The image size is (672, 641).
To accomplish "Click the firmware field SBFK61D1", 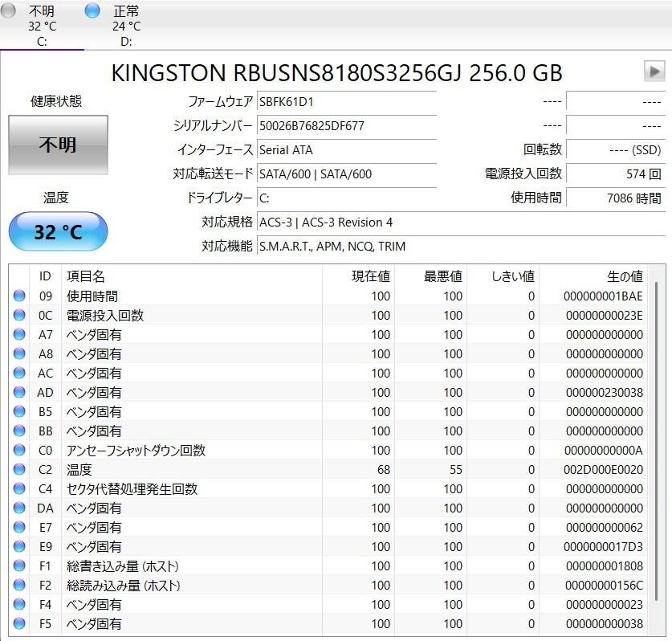I will [347, 102].
